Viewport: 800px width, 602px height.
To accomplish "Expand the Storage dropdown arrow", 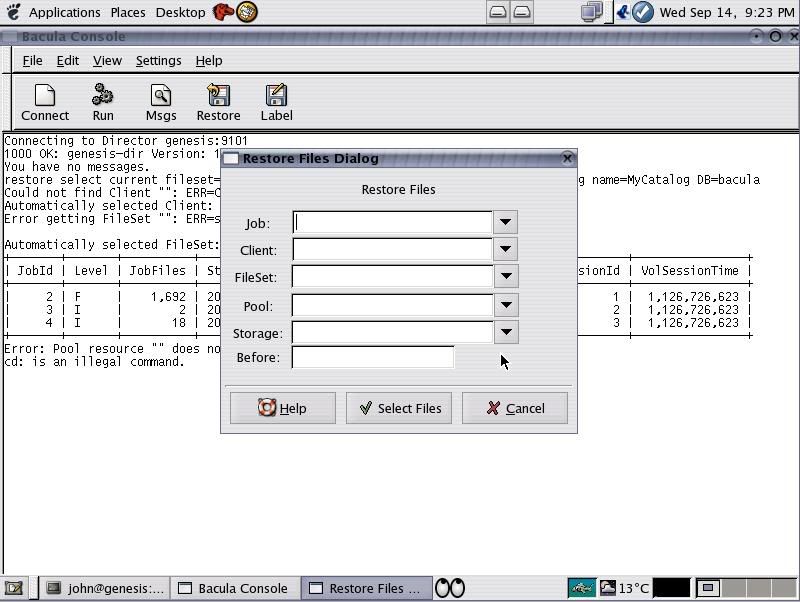I will pos(506,332).
